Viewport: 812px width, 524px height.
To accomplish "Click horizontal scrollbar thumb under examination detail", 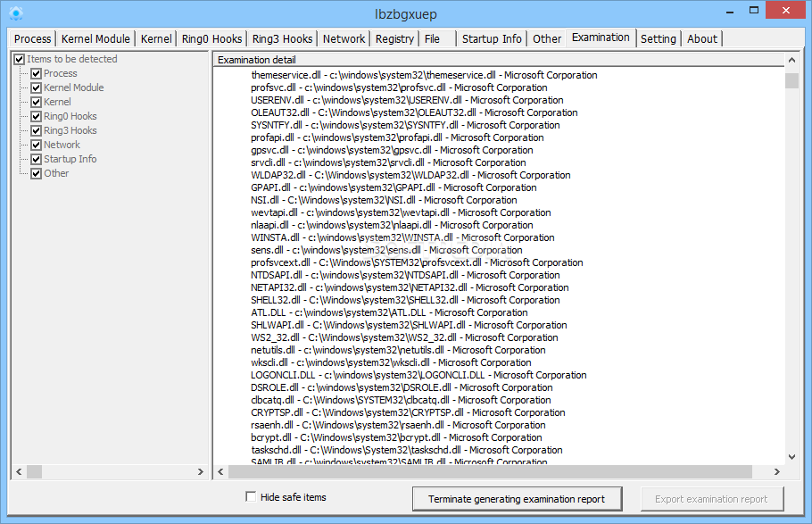I will (490, 471).
